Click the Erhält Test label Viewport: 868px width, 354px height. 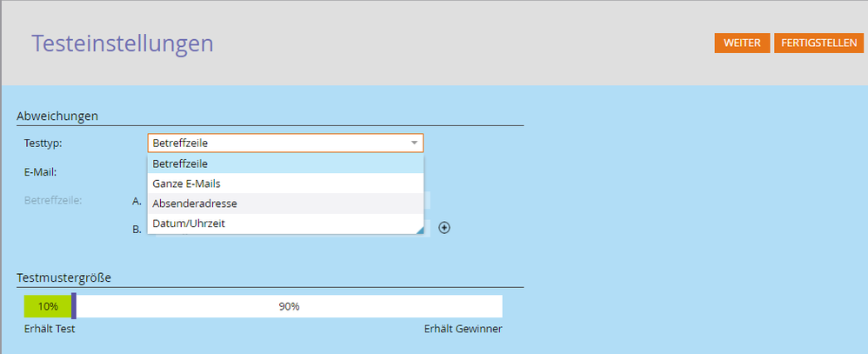tap(50, 328)
